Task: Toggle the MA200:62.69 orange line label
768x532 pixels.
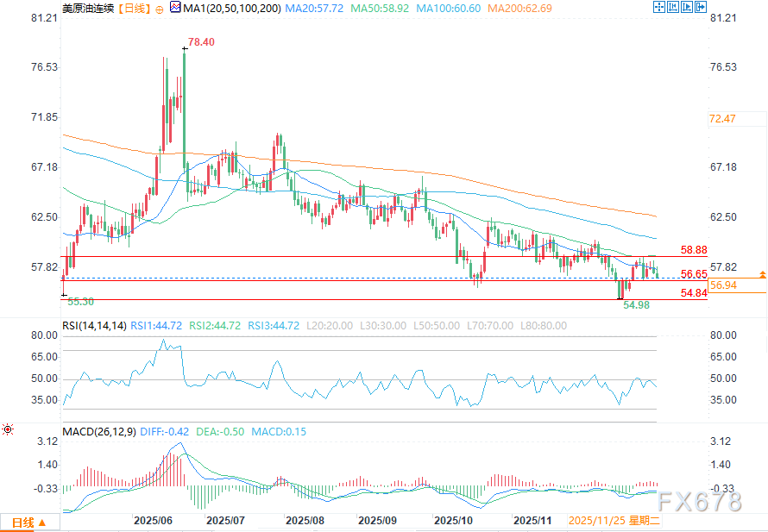Action: [540, 9]
